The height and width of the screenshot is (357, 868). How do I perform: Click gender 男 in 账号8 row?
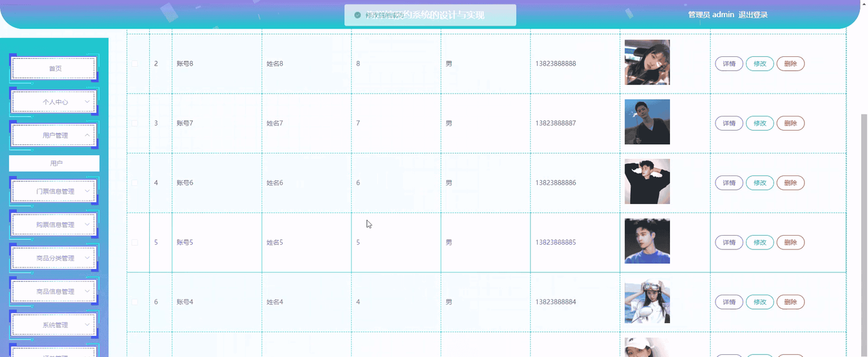(449, 64)
